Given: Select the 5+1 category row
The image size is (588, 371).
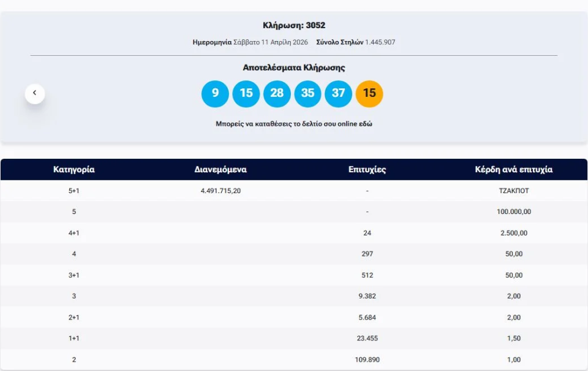Looking at the screenshot, I should click(x=74, y=191).
